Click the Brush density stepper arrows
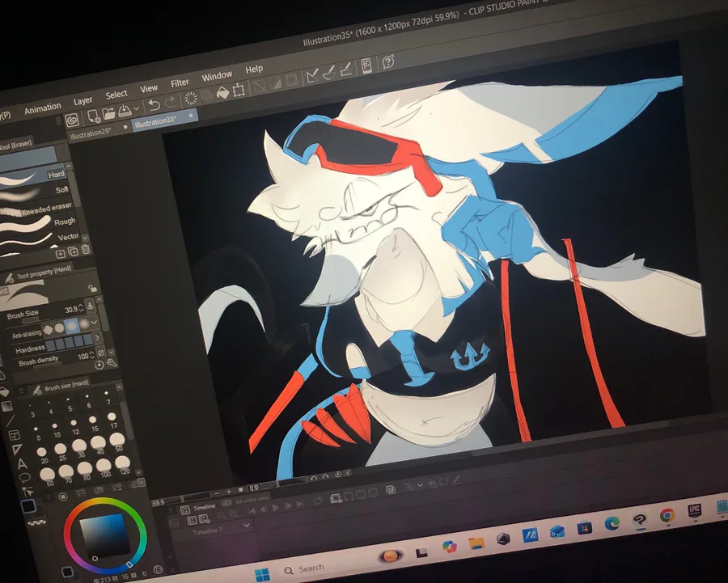The width and height of the screenshot is (728, 583). 91,355
